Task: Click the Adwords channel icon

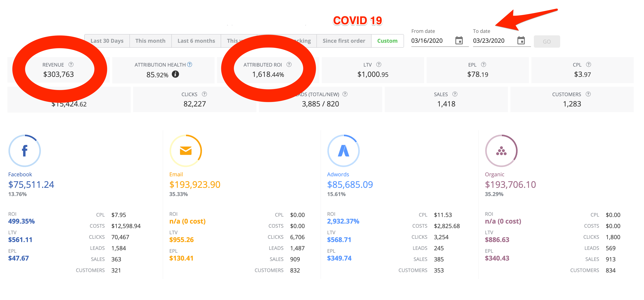Action: point(343,151)
